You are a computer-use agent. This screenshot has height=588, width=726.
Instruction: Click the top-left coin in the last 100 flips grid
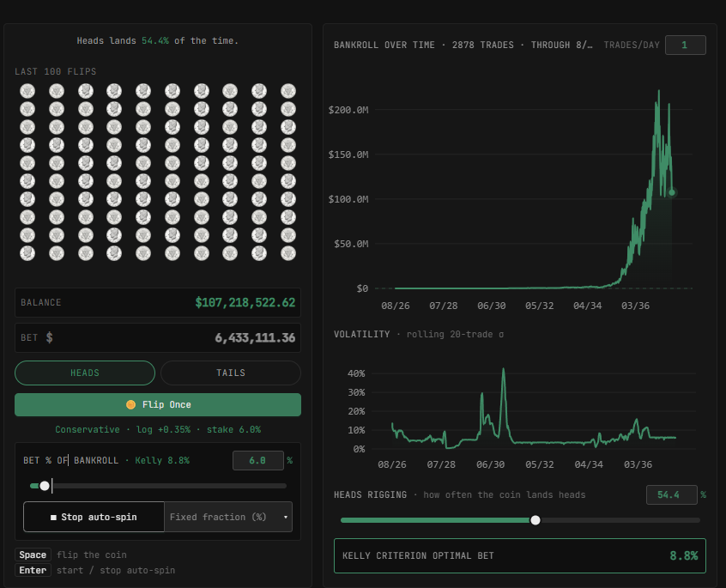tap(27, 91)
